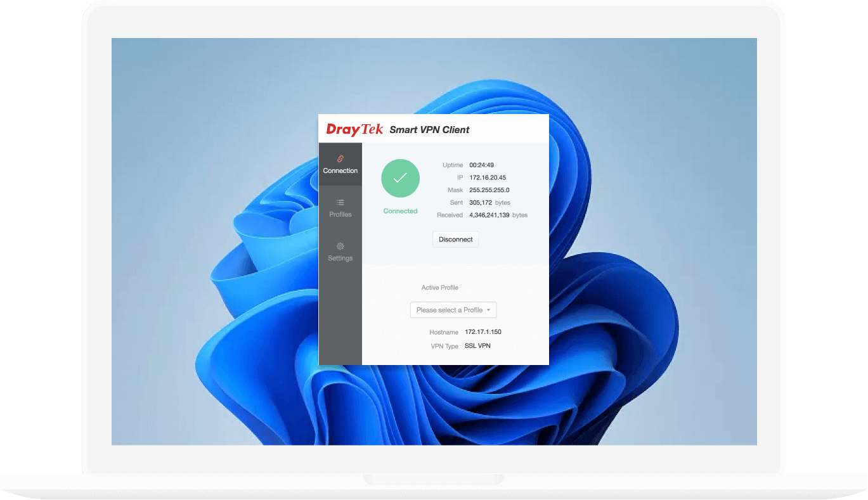Click the 'Received' label
This screenshot has width=868, height=500.
450,215
